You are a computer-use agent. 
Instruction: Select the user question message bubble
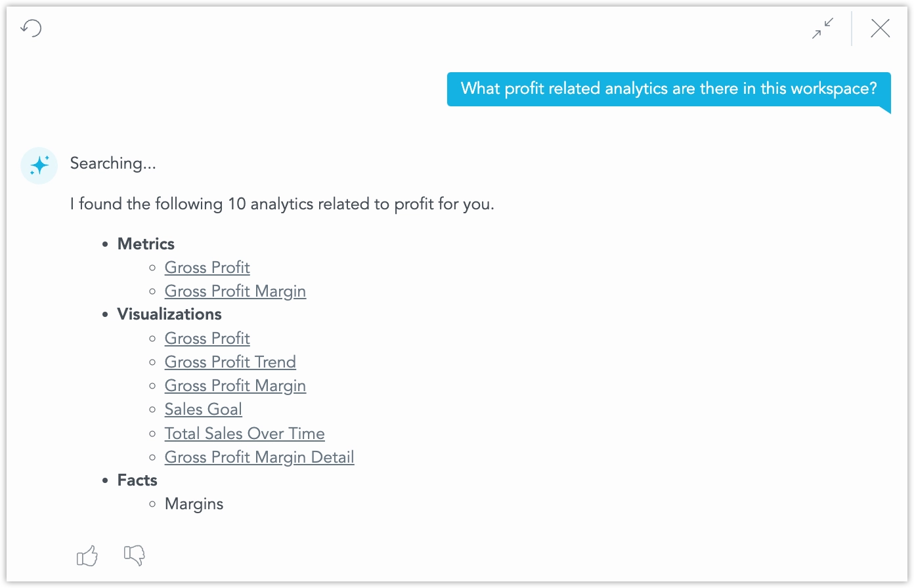pyautogui.click(x=668, y=88)
